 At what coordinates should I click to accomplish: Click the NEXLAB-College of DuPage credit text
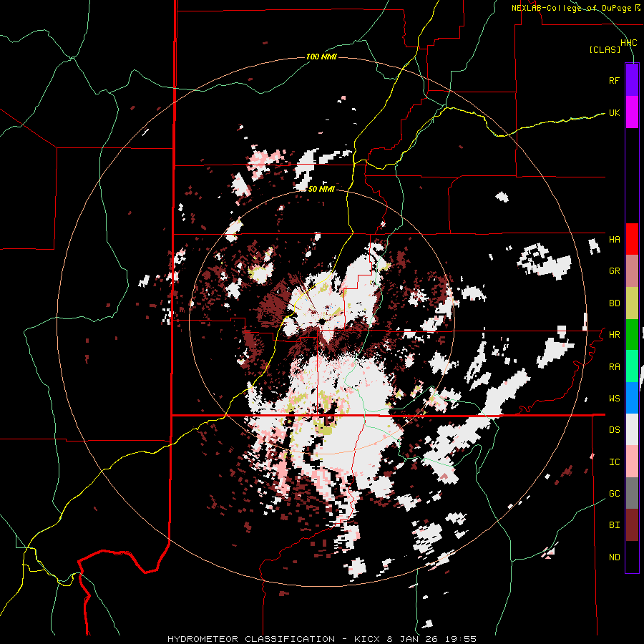coord(571,8)
